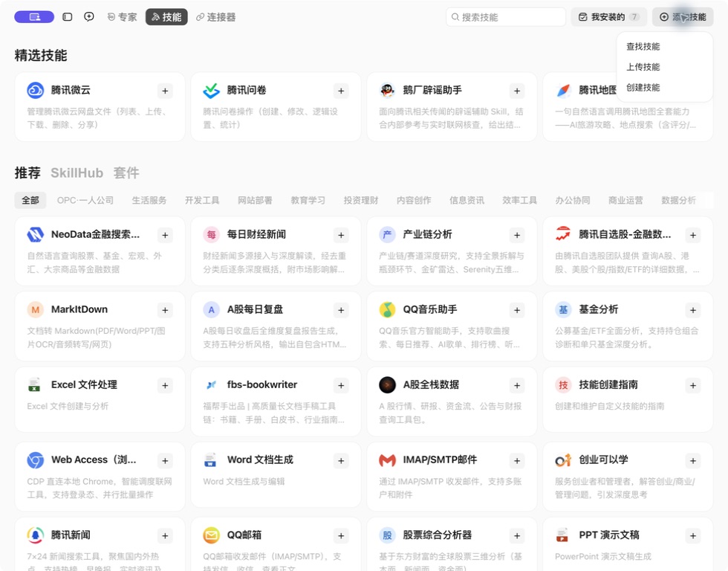This screenshot has width=728, height=571.
Task: Select the 推荐 section tab
Action: tap(27, 172)
